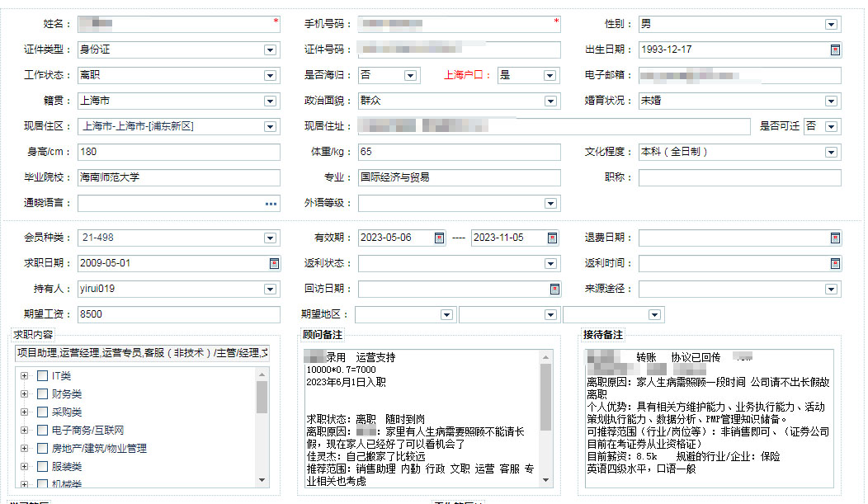The height and width of the screenshot is (504, 868).
Task: Click the 专业 field
Action: [x=460, y=177]
